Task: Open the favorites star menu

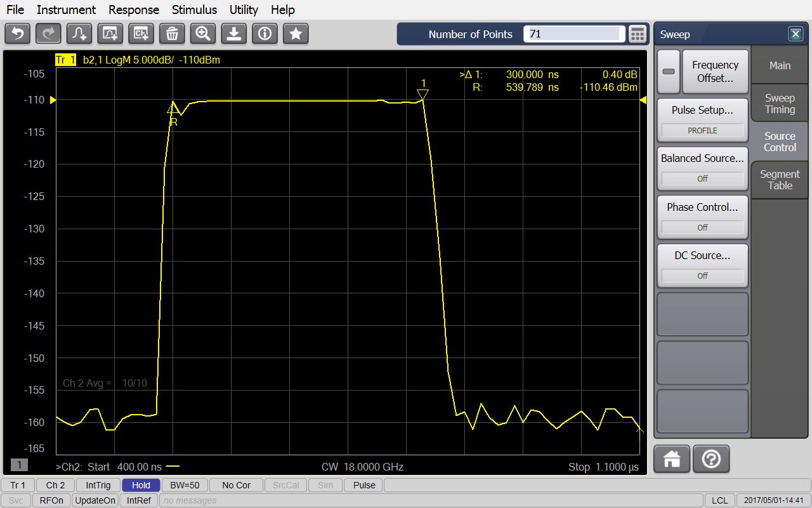Action: tap(295, 34)
